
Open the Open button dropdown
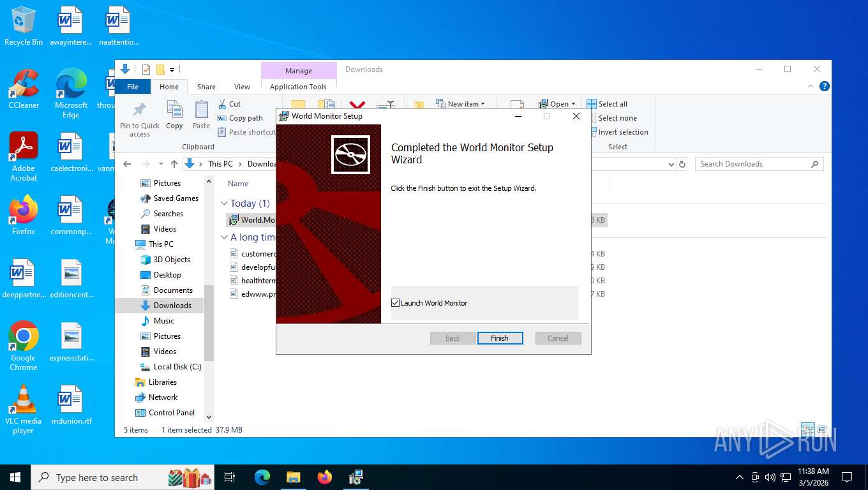click(557, 104)
